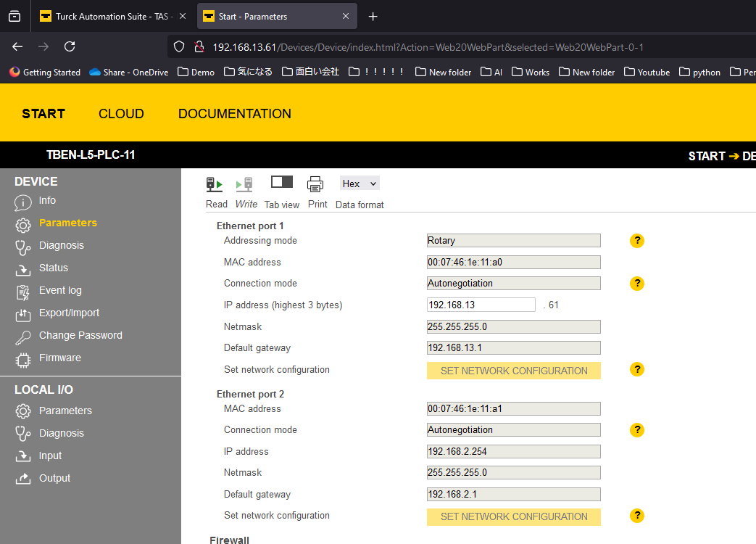Show help for Addressing mode
The width and height of the screenshot is (756, 544).
click(x=637, y=240)
